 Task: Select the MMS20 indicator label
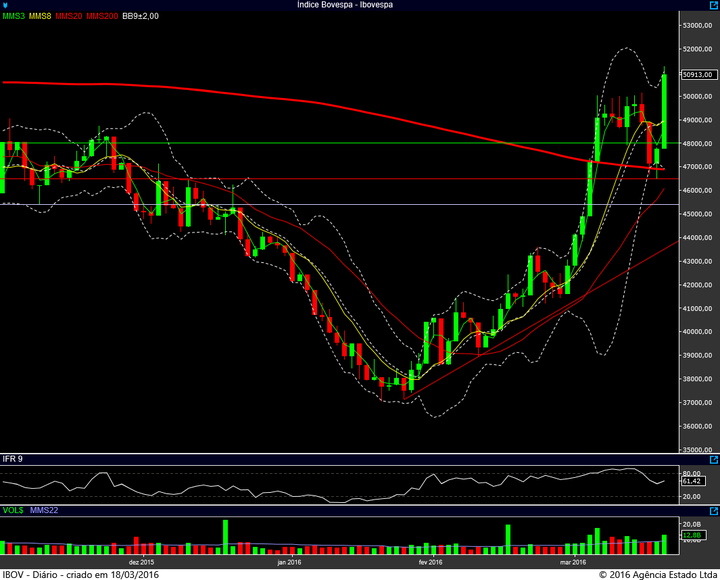(69, 16)
